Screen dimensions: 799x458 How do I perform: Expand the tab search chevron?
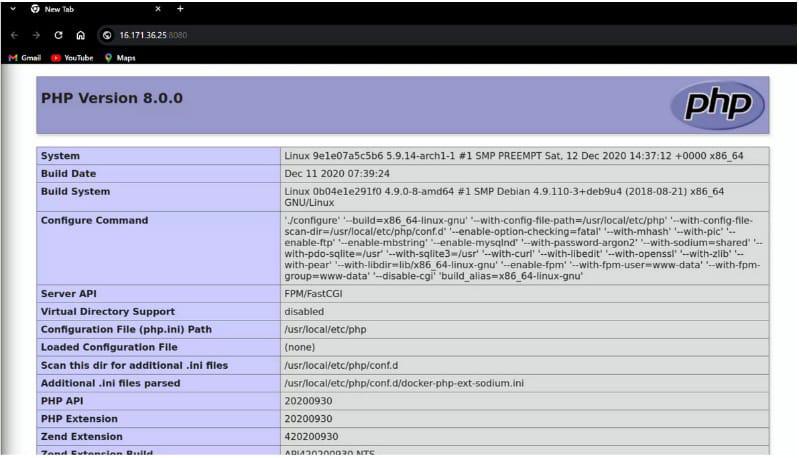tap(13, 9)
